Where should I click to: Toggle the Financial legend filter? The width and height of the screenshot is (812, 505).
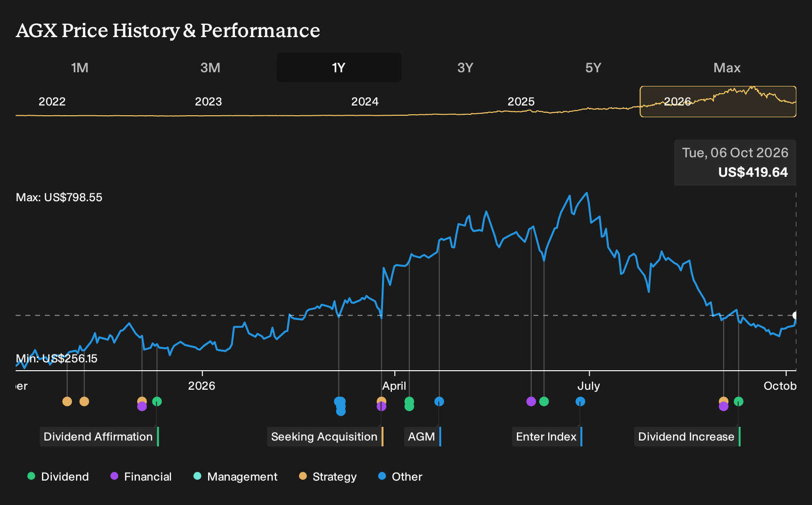pos(141,477)
